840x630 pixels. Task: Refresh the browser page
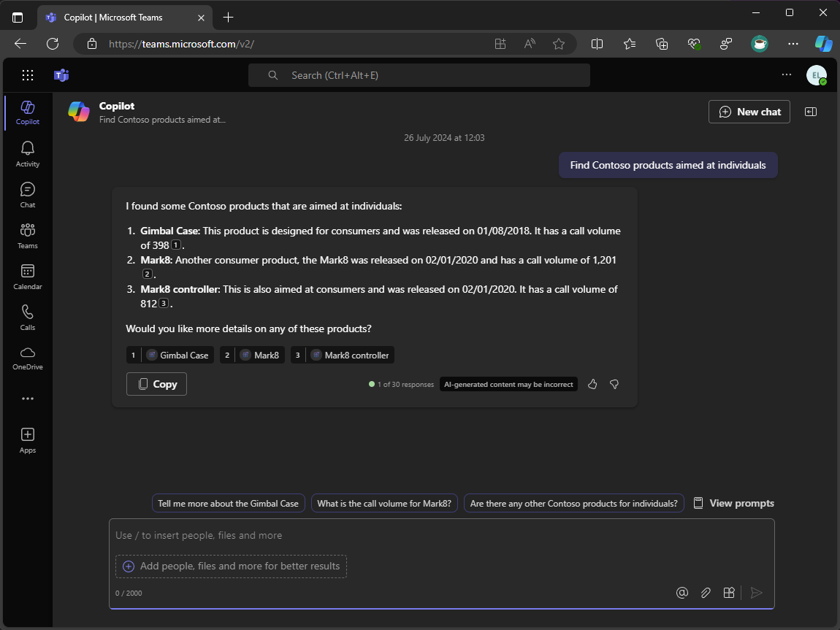tap(53, 44)
